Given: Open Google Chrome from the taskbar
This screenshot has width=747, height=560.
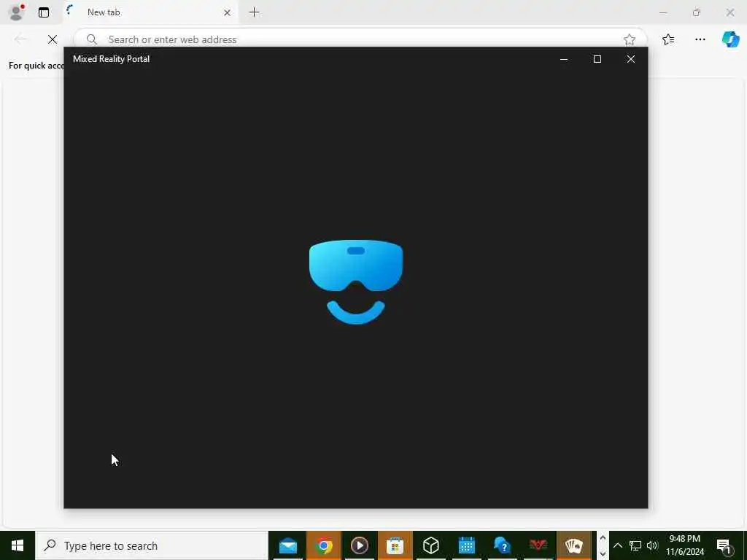Looking at the screenshot, I should click(x=324, y=545).
